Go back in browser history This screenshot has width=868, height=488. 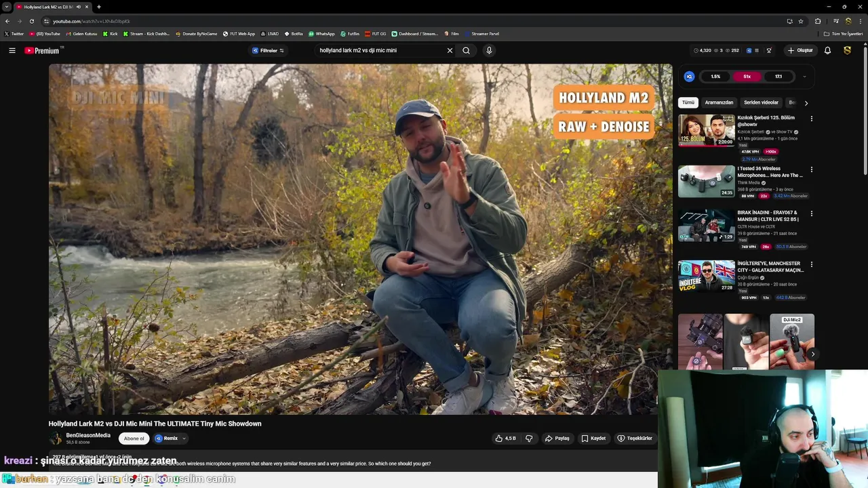[x=7, y=21]
